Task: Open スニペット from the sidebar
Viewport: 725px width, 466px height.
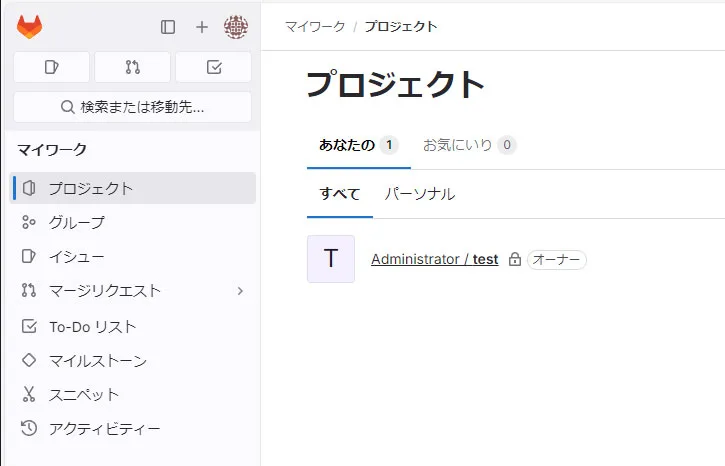Action: click(133, 395)
